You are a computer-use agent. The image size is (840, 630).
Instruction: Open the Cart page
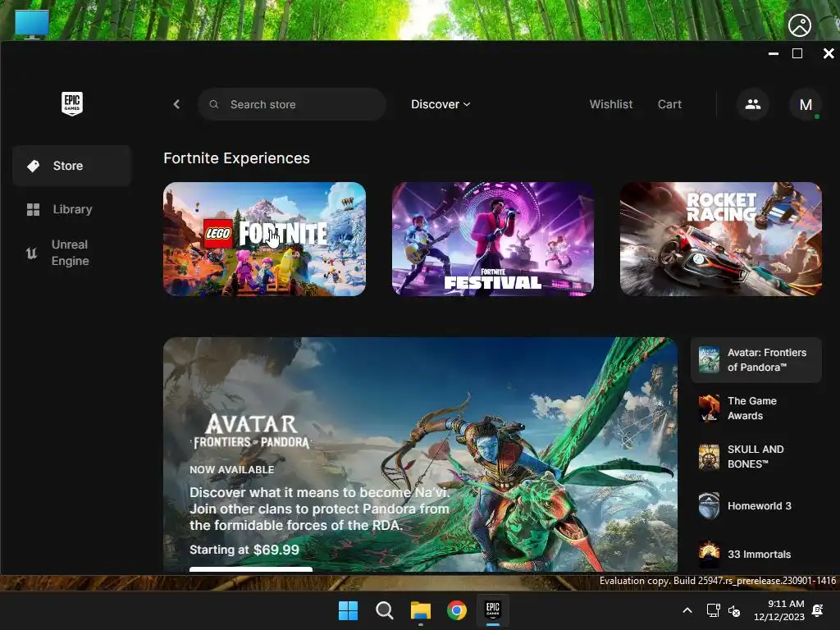[x=669, y=104]
